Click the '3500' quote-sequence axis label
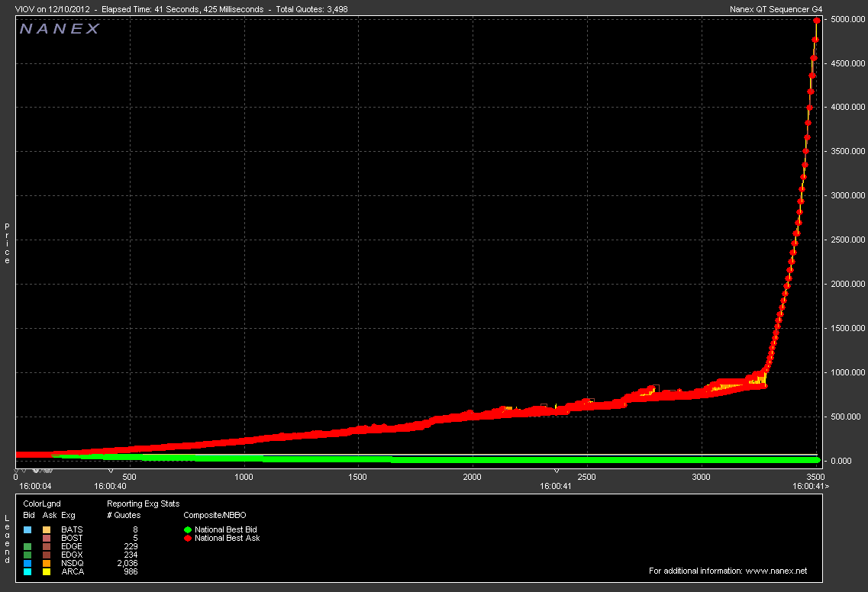The width and height of the screenshot is (868, 592). click(816, 477)
